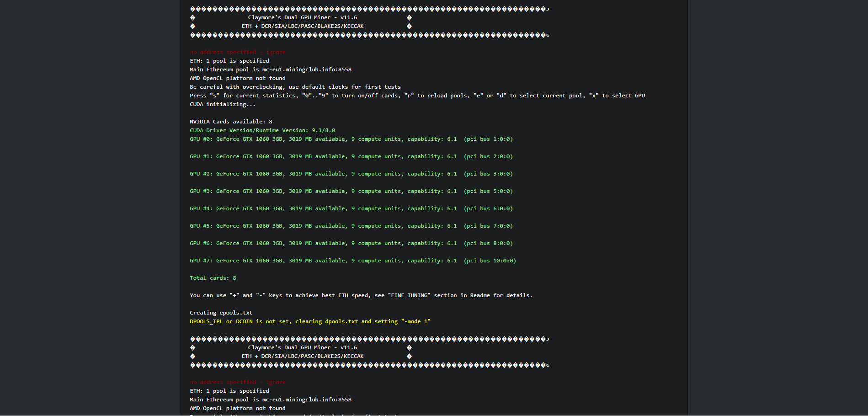
Task: Click the second 'ETH + DCR/SIA/LBC/PASC/BLAKE2S/KECCAK' line
Action: point(303,356)
